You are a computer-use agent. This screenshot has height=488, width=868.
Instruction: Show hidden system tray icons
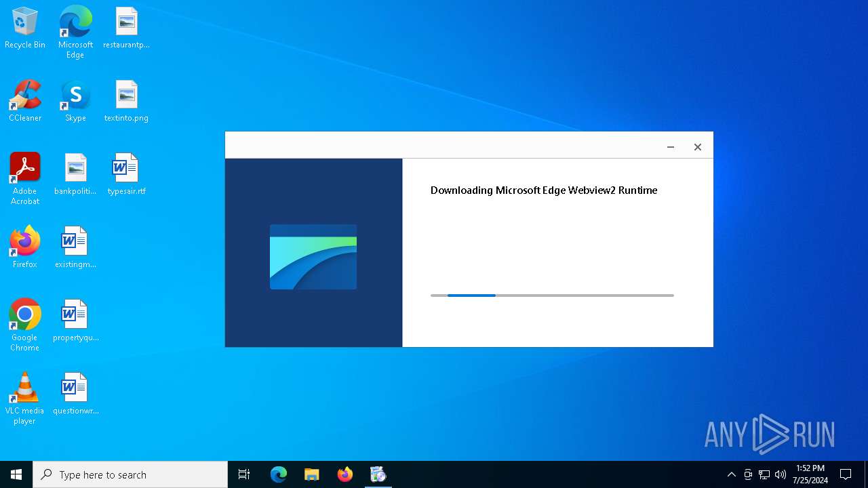click(x=731, y=474)
